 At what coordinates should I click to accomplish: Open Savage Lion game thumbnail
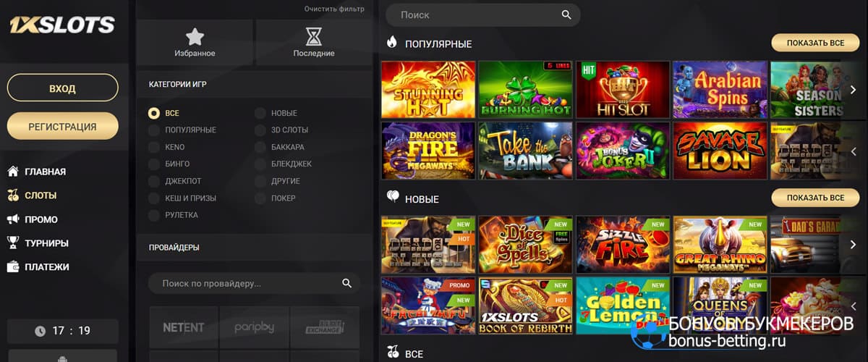click(720, 150)
